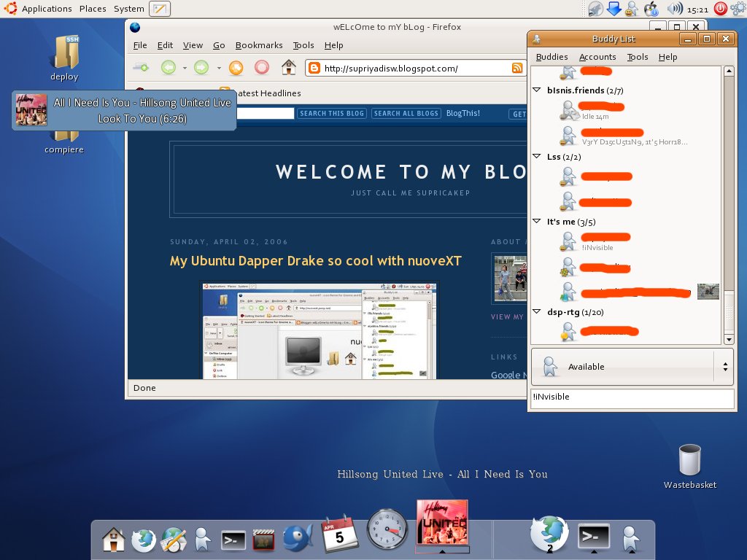The image size is (747, 560).
Task: Open Firefox Go menu
Action: [x=219, y=45]
